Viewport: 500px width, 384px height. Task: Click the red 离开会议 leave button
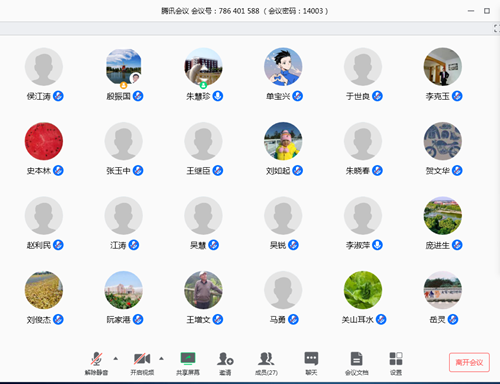pos(469,362)
